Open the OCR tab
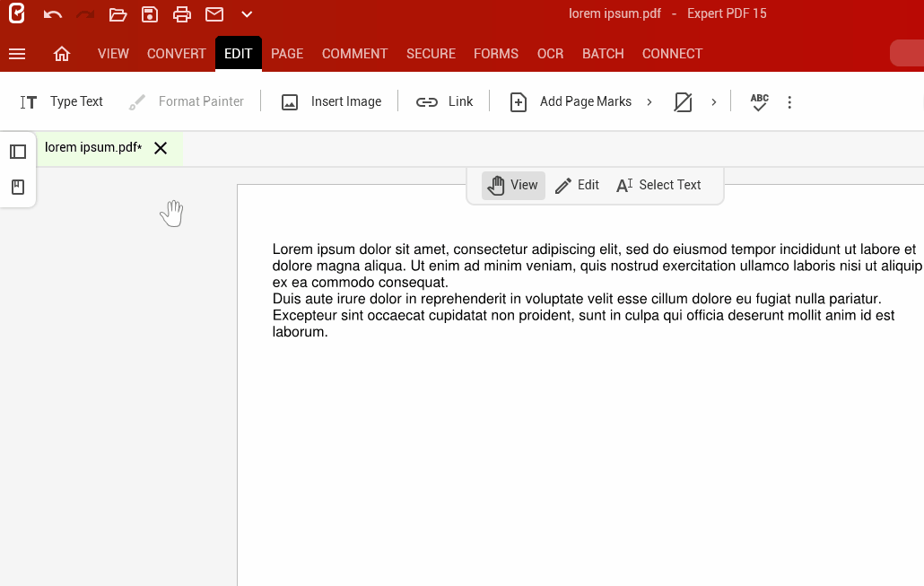This screenshot has width=924, height=586. pos(551,54)
